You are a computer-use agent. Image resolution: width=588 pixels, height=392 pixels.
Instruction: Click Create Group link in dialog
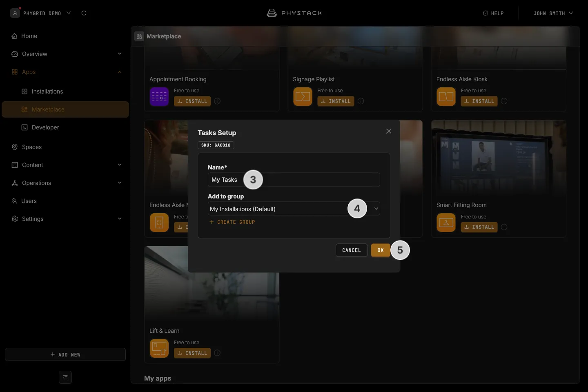click(x=232, y=222)
